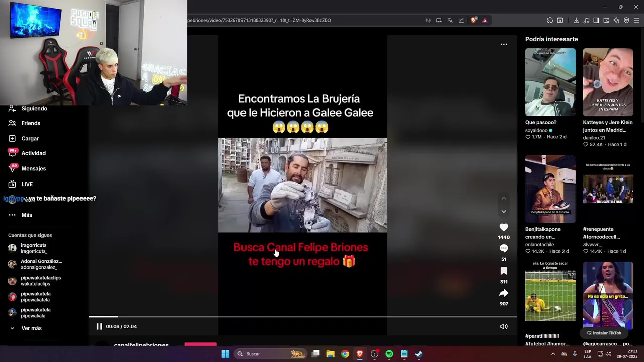
Task: Click soyaldooo author name
Action: click(536, 130)
